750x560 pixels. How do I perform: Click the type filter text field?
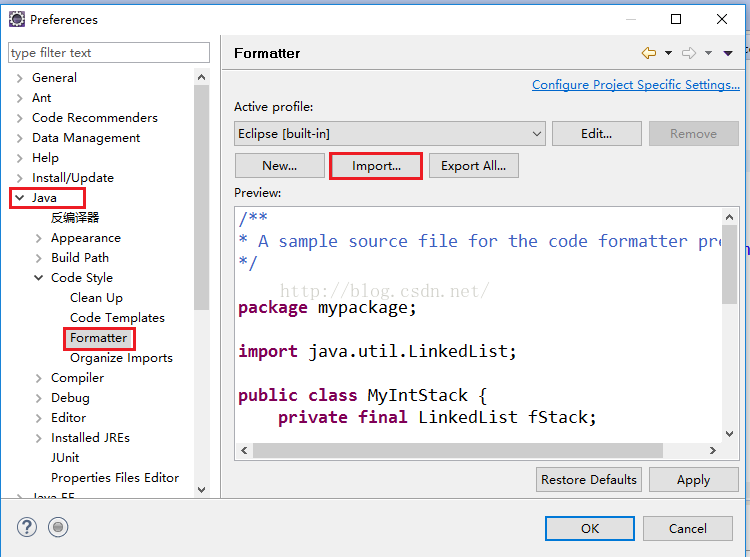tap(109, 53)
